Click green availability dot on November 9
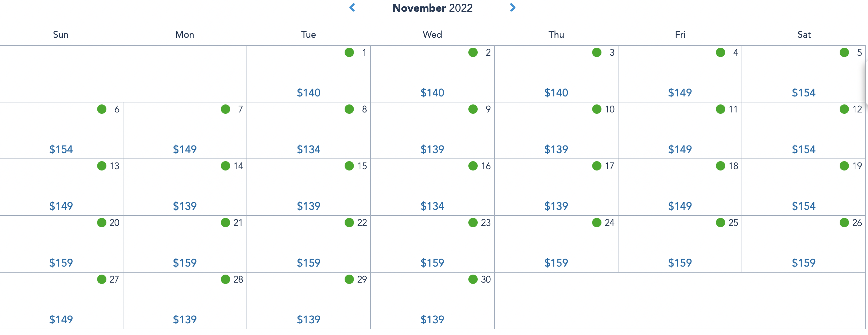This screenshot has height=335, width=868. (473, 109)
